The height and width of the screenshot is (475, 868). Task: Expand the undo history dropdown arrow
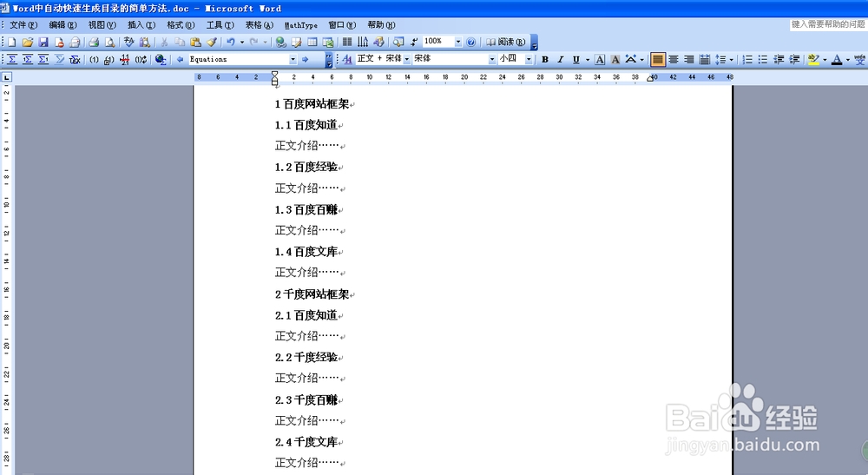[x=242, y=42]
